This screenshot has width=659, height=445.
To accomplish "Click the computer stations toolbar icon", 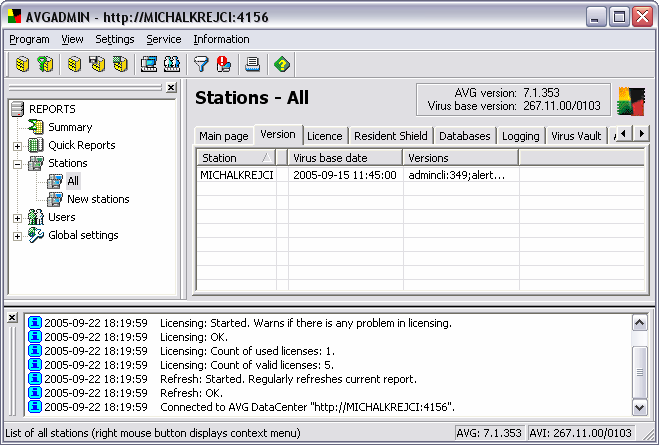I will 149,65.
